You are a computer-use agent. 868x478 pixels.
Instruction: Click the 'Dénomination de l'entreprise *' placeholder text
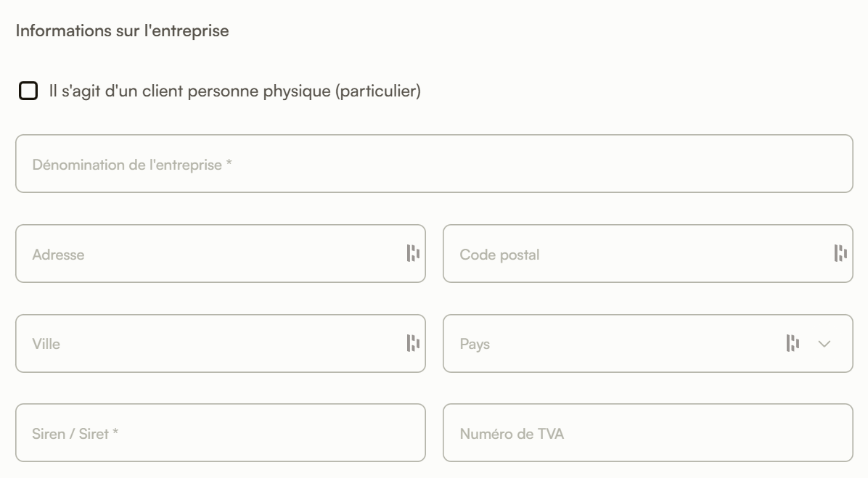pos(132,165)
